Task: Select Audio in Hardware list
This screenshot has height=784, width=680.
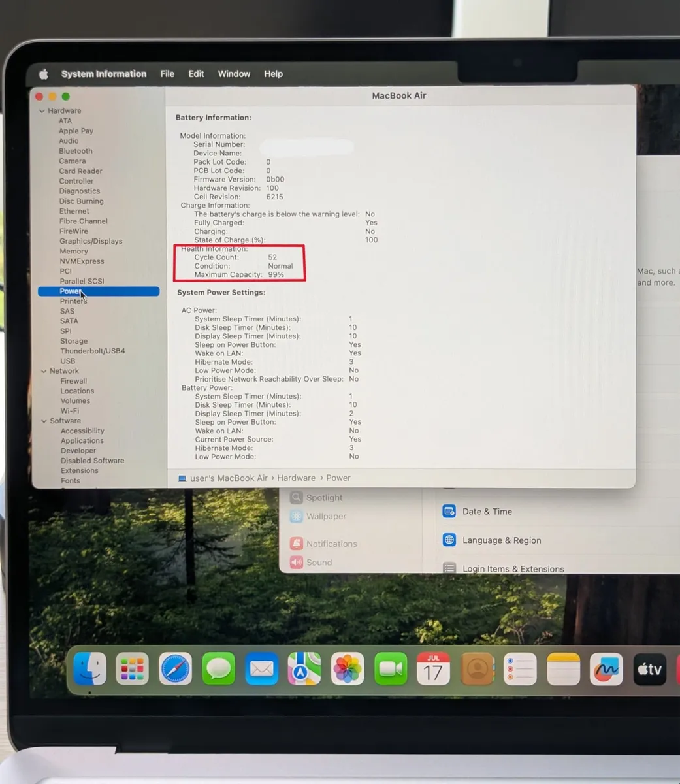Action: point(69,140)
